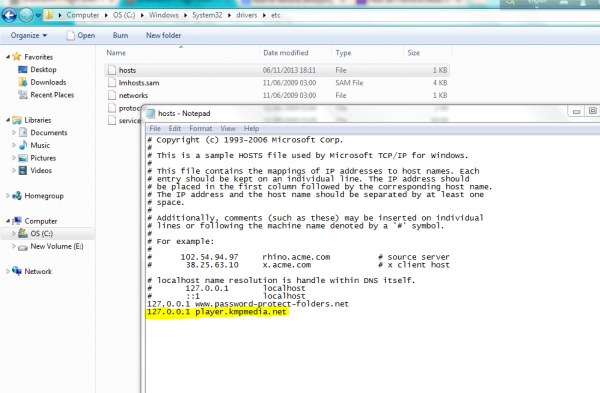
Task: Select the hosts file icon
Action: click(112, 70)
